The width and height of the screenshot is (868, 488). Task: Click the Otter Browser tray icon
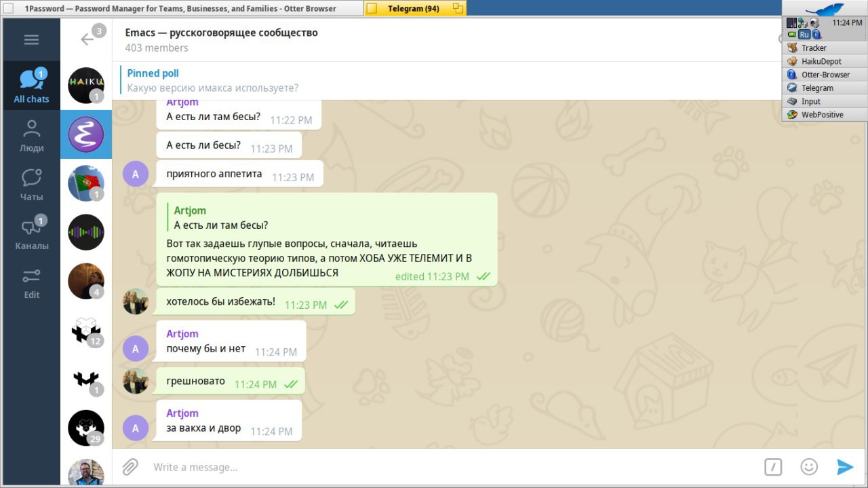click(816, 34)
